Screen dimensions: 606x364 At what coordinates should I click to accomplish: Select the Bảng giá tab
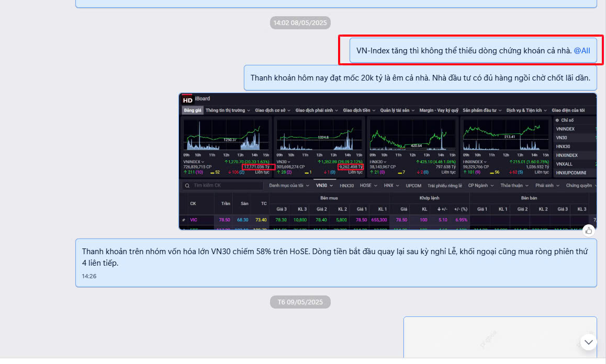(x=193, y=110)
